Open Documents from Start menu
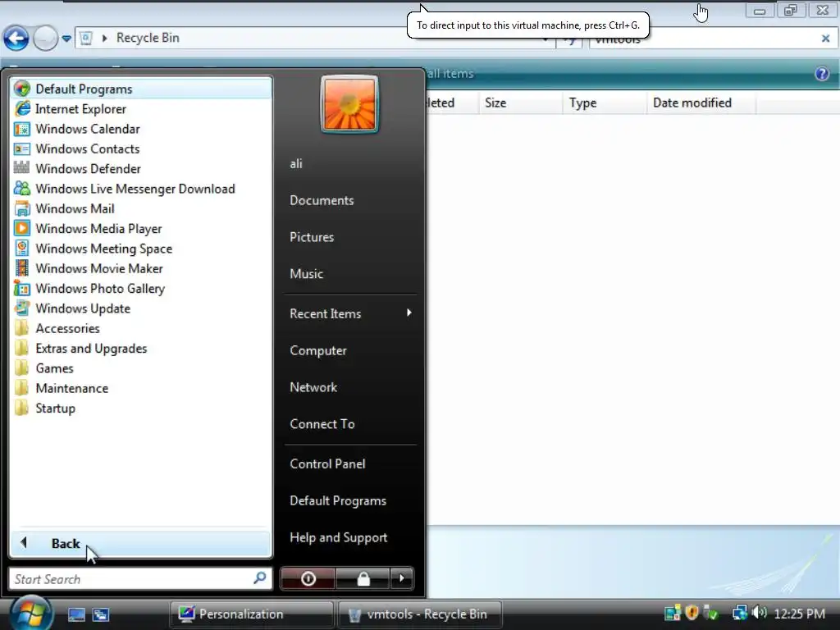The image size is (840, 630). [x=322, y=200]
